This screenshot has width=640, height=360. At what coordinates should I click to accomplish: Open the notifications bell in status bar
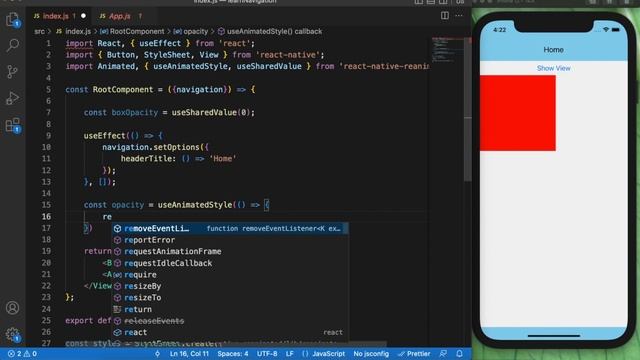(x=459, y=353)
